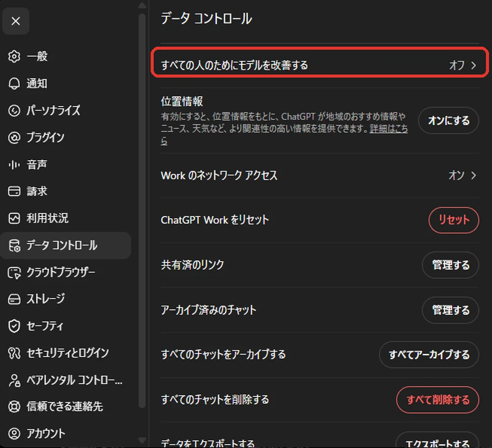Click the オンにする location button
Image resolution: width=492 pixels, height=448 pixels.
[x=449, y=120]
